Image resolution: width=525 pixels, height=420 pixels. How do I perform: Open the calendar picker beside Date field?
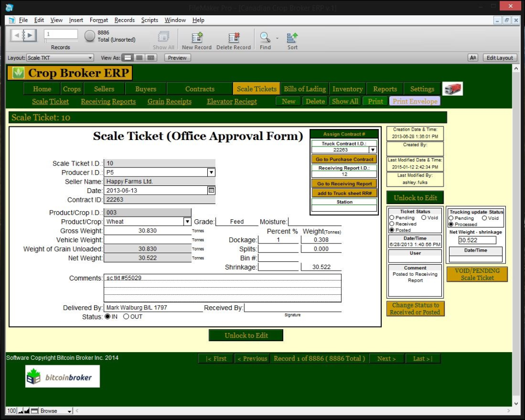[211, 190]
